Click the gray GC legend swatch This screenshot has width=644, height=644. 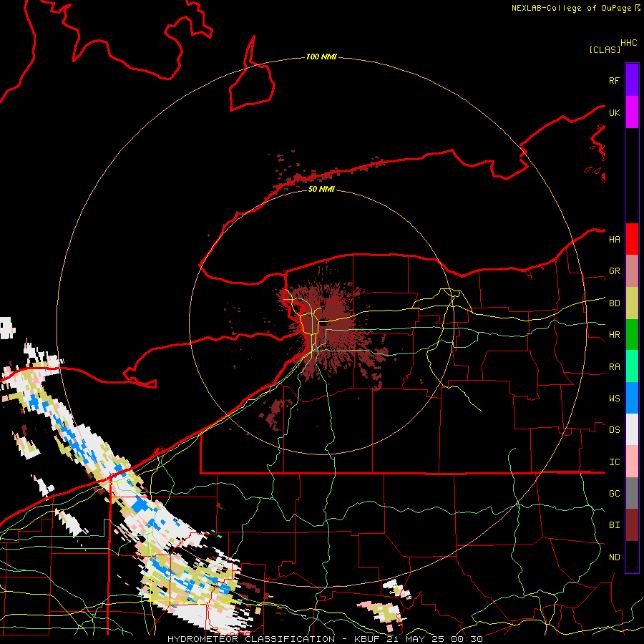tap(632, 493)
